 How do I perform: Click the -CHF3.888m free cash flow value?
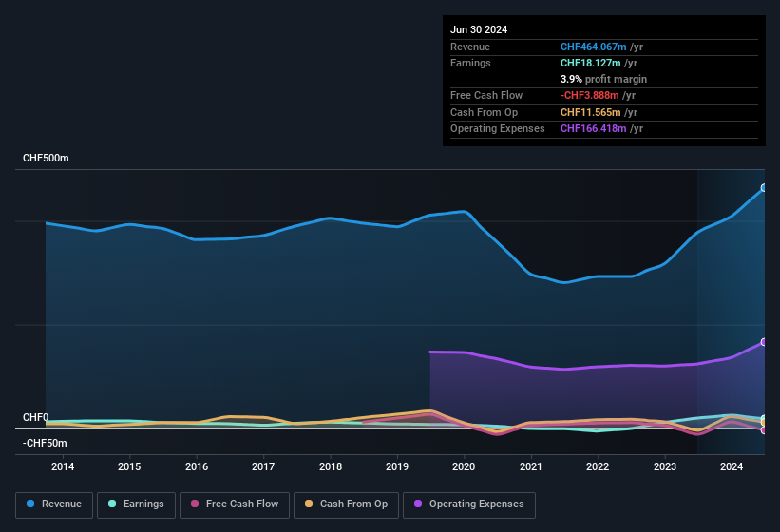591,96
